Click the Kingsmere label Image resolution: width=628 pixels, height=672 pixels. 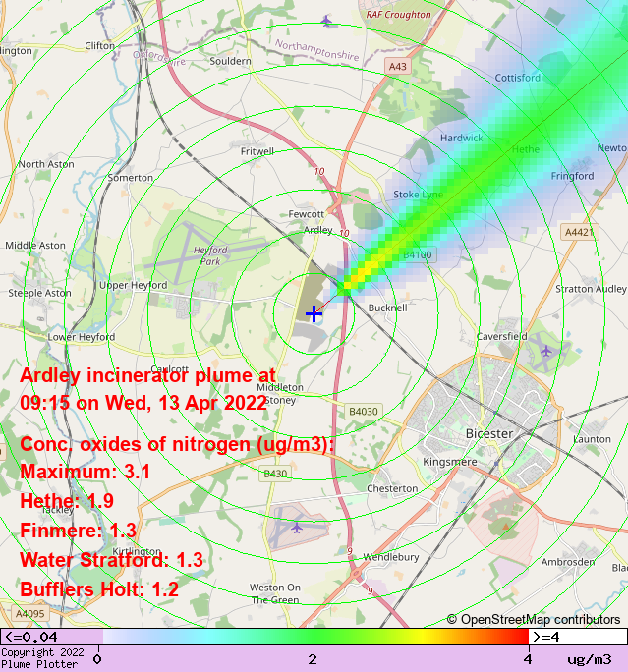[x=450, y=462]
